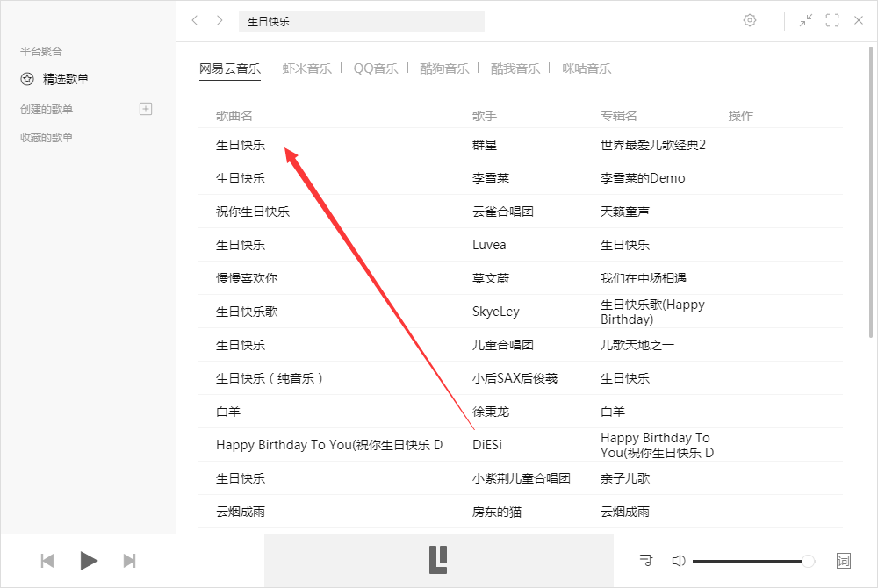Open the 咪咕音乐 source tab
878x588 pixels.
[586, 67]
